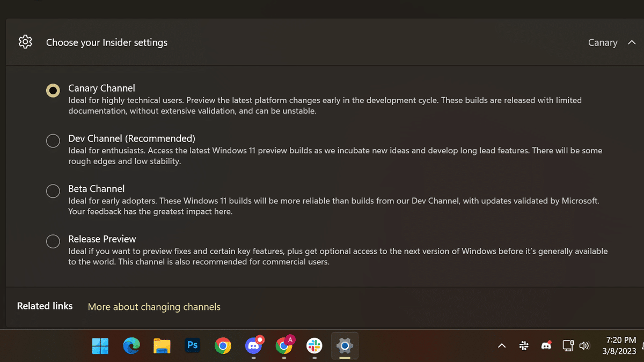Open Slack from the taskbar
Image resolution: width=644 pixels, height=362 pixels.
pyautogui.click(x=314, y=346)
